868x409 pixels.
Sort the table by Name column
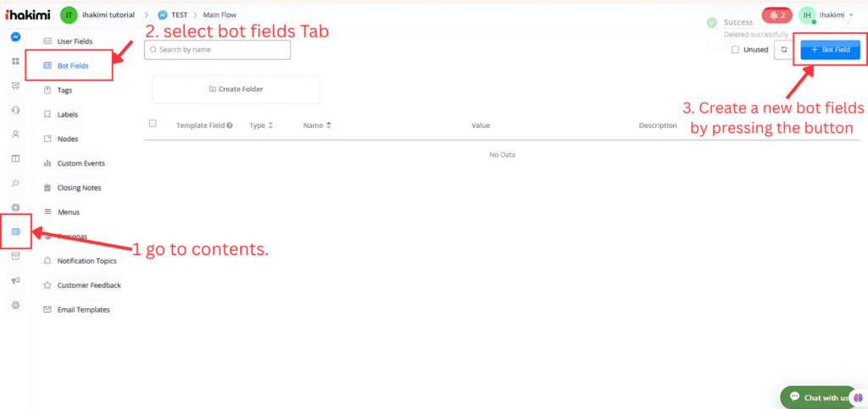coord(317,125)
